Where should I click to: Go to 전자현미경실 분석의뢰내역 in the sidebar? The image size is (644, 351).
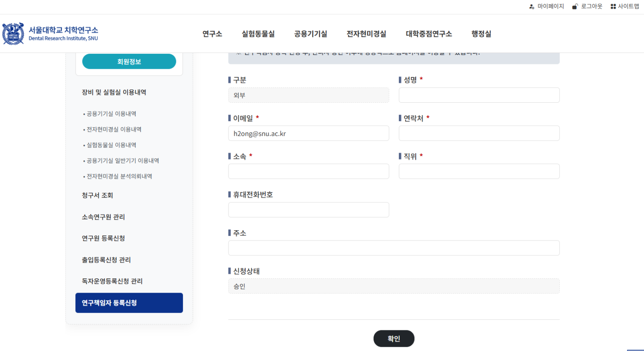(x=119, y=176)
